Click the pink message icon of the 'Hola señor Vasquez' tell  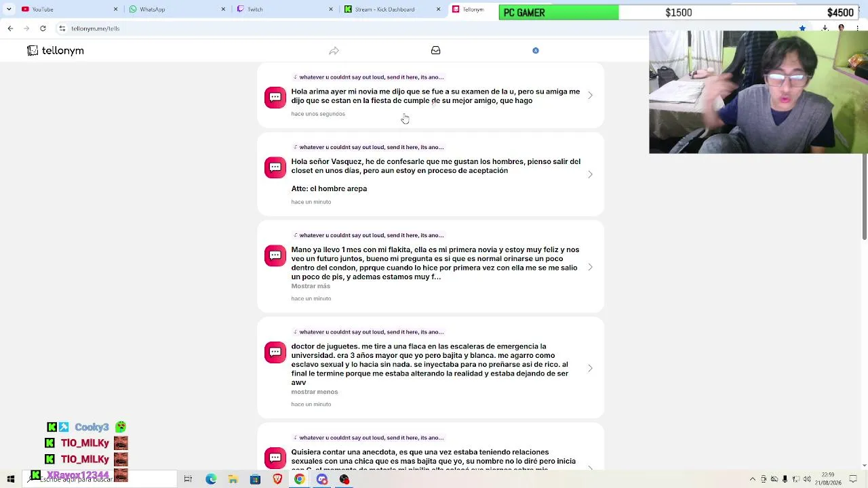275,167
